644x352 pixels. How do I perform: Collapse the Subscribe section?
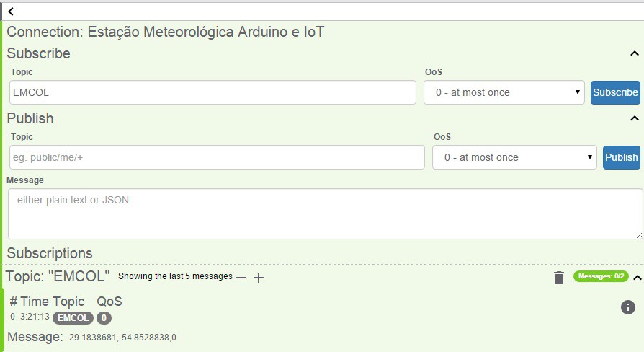coord(634,53)
